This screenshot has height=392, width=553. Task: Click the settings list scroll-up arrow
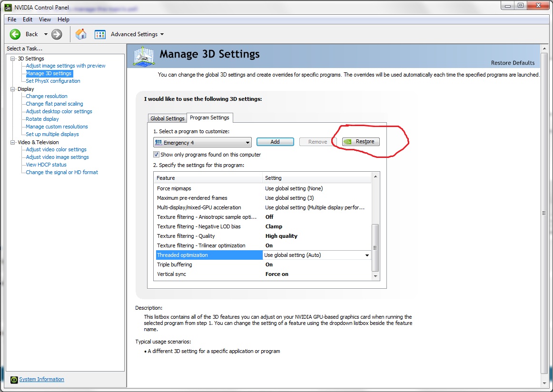click(375, 176)
